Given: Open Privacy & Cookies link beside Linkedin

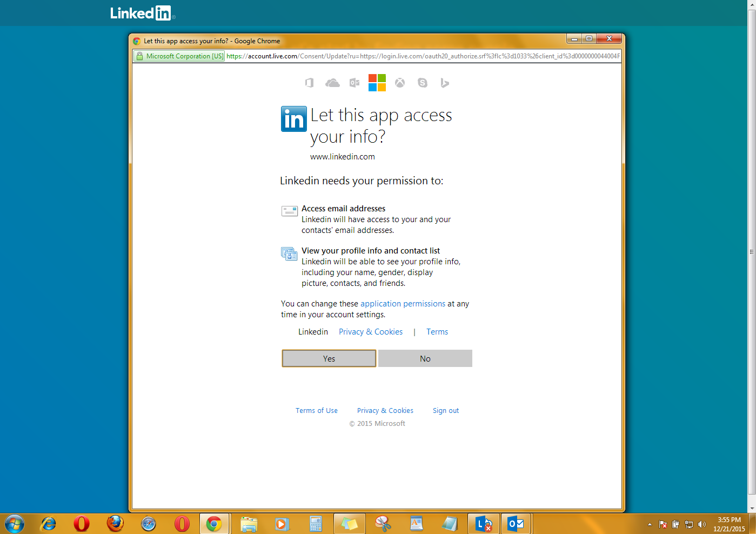Looking at the screenshot, I should 371,332.
